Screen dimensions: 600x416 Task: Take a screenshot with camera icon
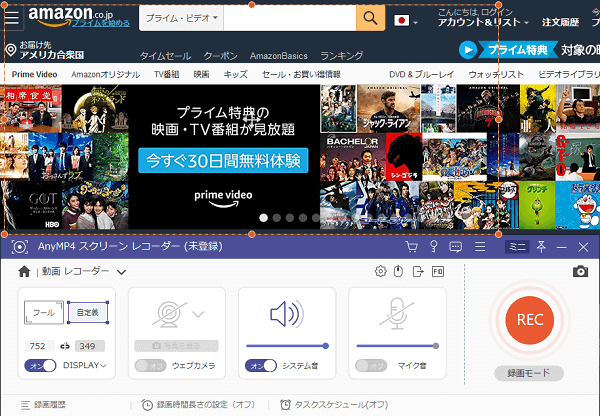pos(580,271)
